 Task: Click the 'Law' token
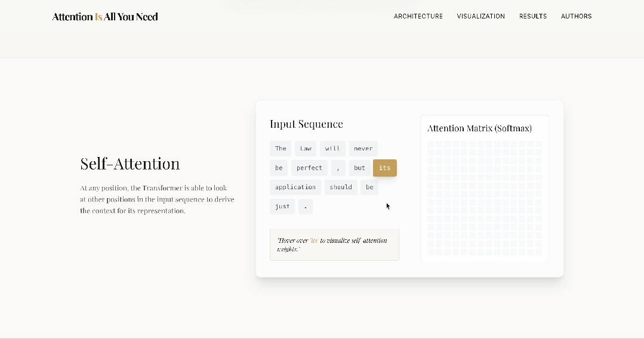pyautogui.click(x=306, y=149)
